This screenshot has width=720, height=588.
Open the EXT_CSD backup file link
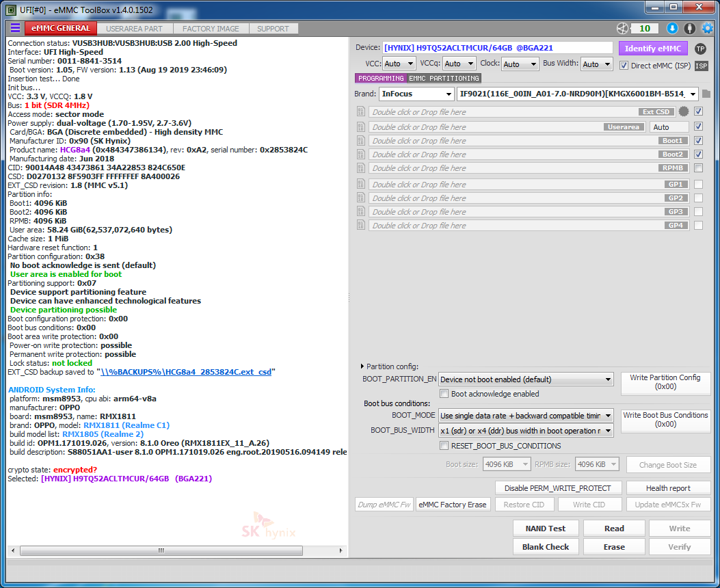click(186, 372)
